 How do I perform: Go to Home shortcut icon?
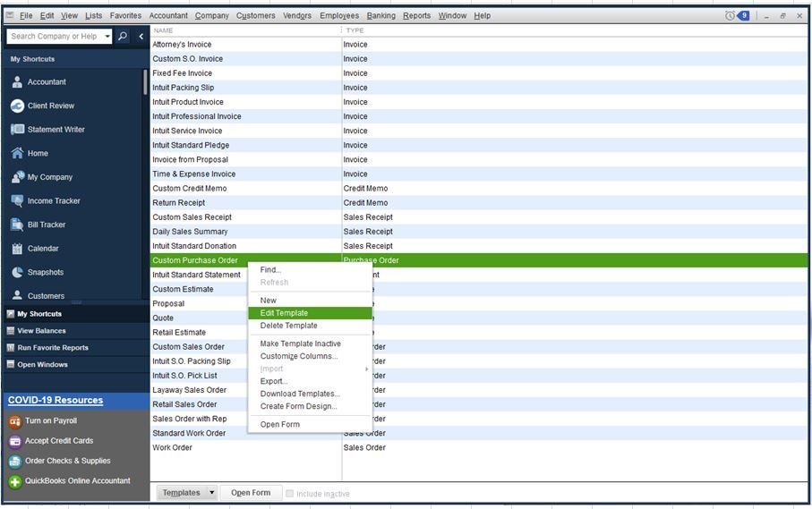click(x=17, y=153)
